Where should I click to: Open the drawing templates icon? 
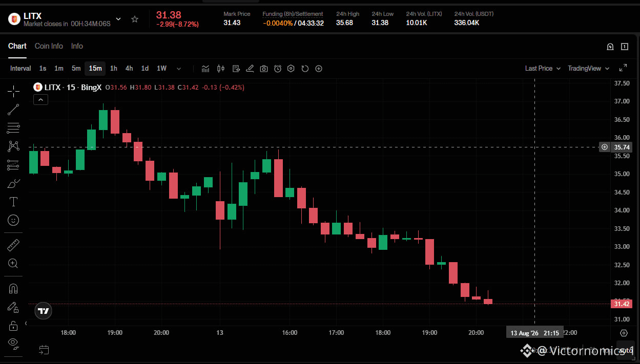tap(236, 69)
